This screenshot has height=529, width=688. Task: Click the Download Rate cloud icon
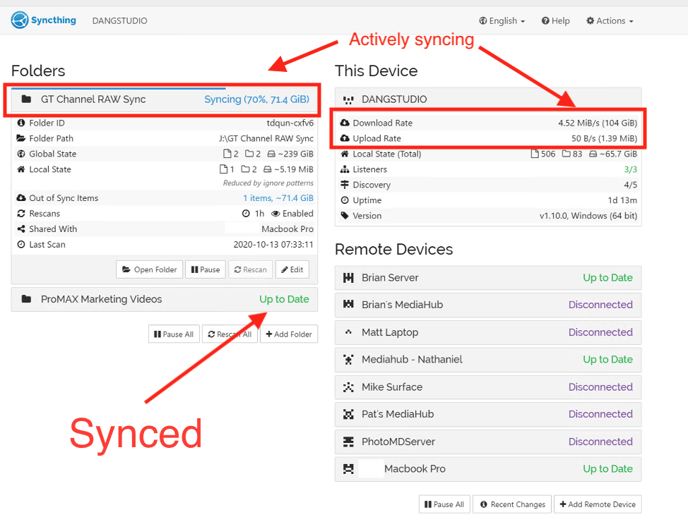click(345, 123)
